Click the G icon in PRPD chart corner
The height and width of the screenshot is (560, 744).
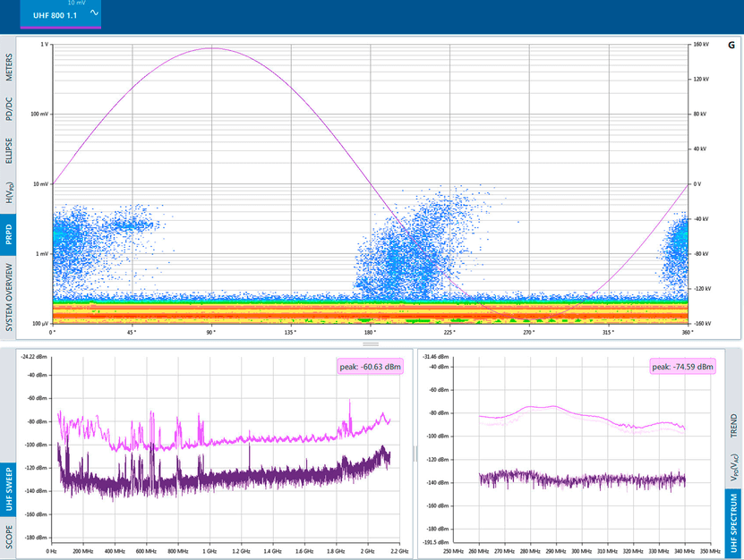click(x=731, y=44)
